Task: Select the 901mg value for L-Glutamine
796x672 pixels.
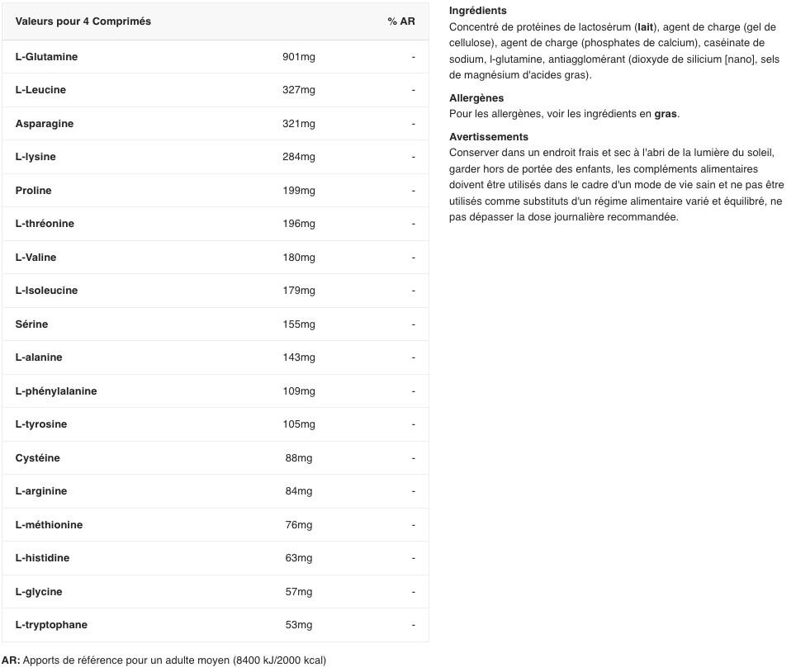Action: [x=299, y=57]
